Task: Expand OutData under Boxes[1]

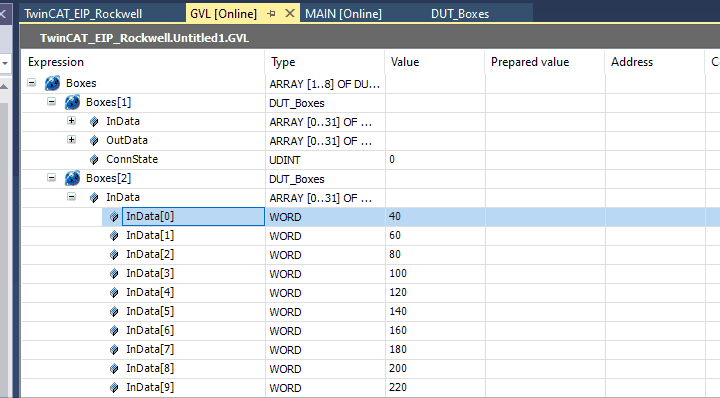Action: pos(71,140)
